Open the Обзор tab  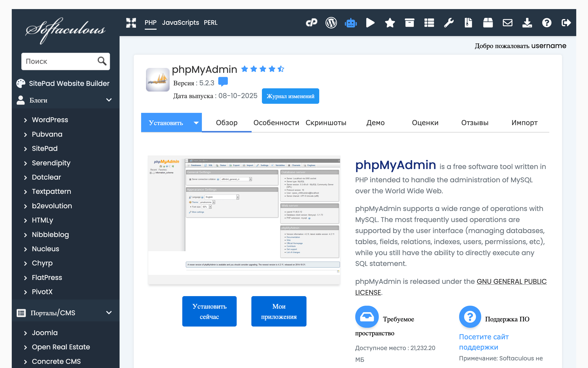pyautogui.click(x=227, y=123)
